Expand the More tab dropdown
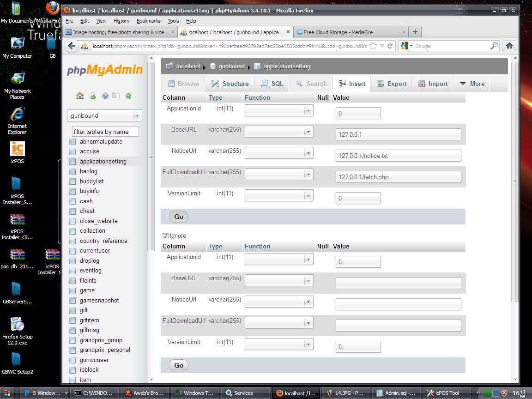This screenshot has width=532, height=399. pos(472,84)
